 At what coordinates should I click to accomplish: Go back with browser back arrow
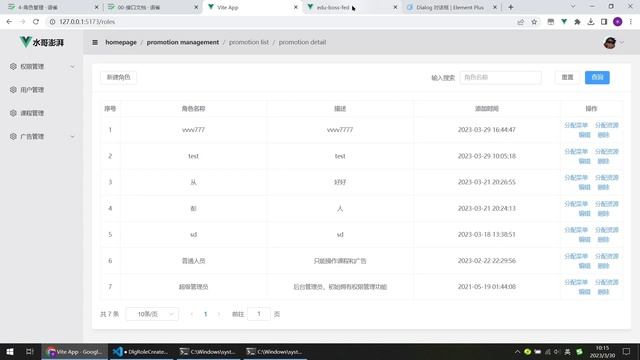(9, 22)
